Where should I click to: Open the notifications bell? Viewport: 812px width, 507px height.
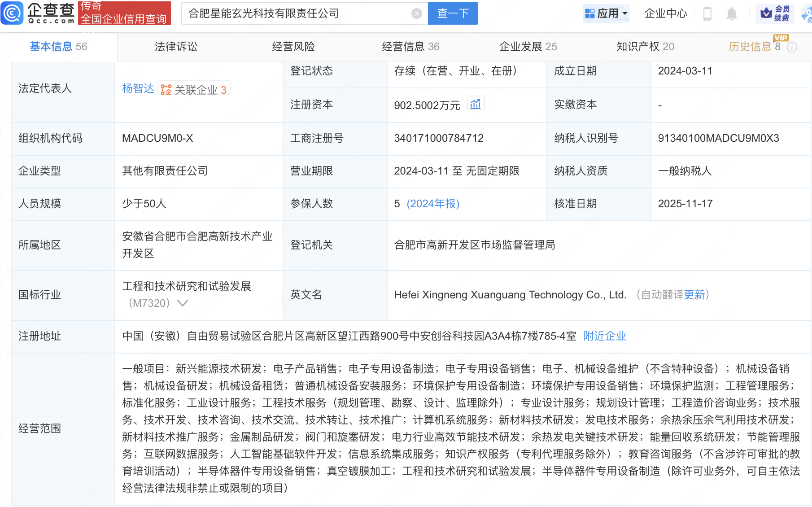(731, 14)
